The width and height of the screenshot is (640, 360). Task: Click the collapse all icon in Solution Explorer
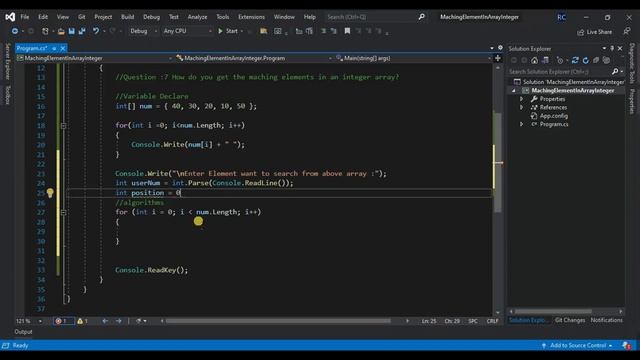pyautogui.click(x=596, y=60)
